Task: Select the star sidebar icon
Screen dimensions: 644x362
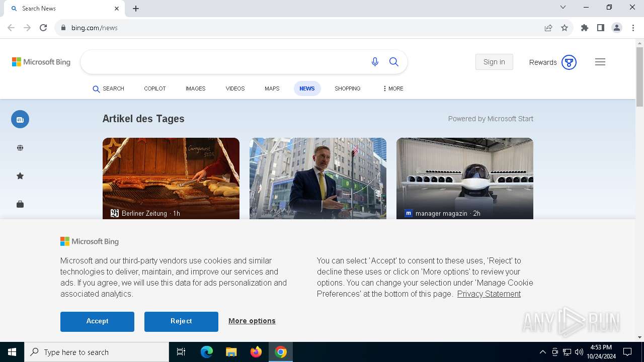Action: [20, 176]
